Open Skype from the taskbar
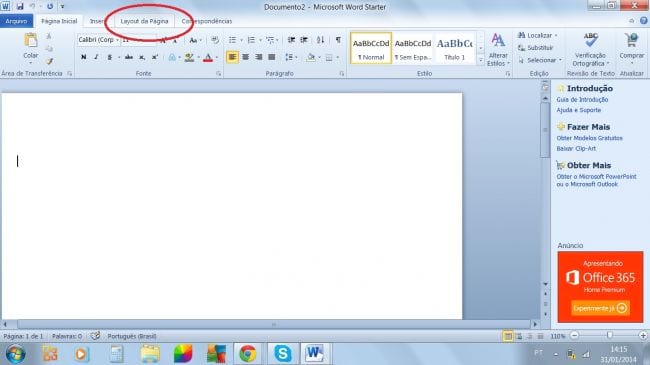The height and width of the screenshot is (365, 650). click(283, 354)
